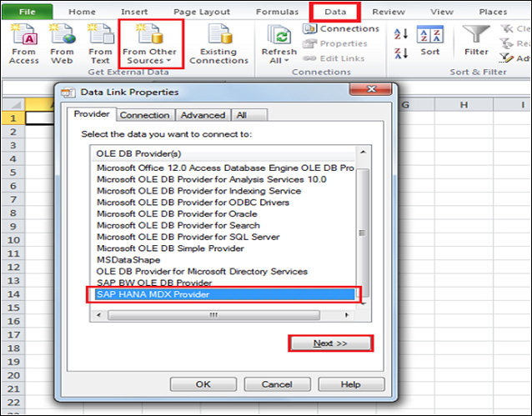
Task: Select row 1 header
Action: pyautogui.click(x=13, y=118)
